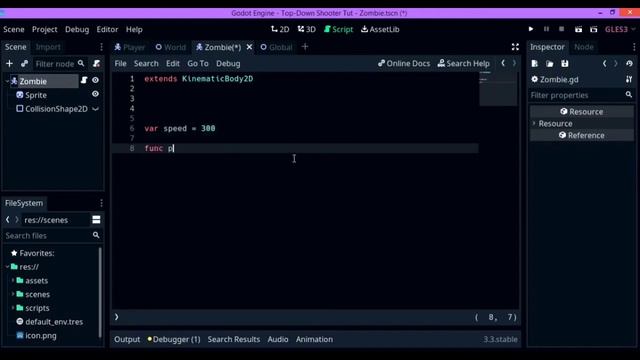640x360 pixels.
Task: Open GLES3 renderer dropdown
Action: (620, 29)
